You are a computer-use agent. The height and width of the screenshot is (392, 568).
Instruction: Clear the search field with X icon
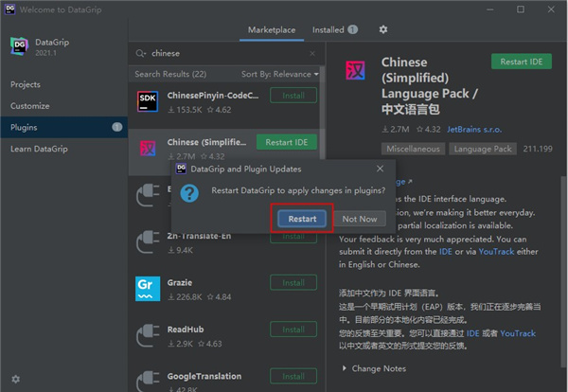(x=313, y=54)
